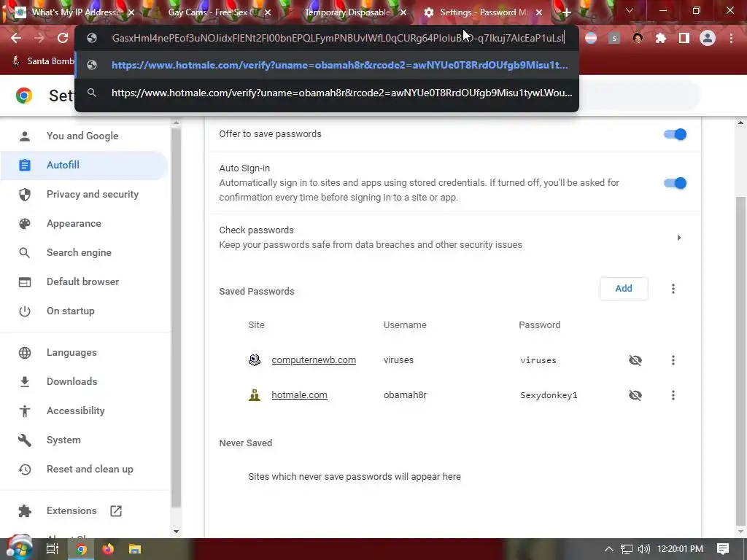Click computernewb.com site favicon

coord(255,360)
